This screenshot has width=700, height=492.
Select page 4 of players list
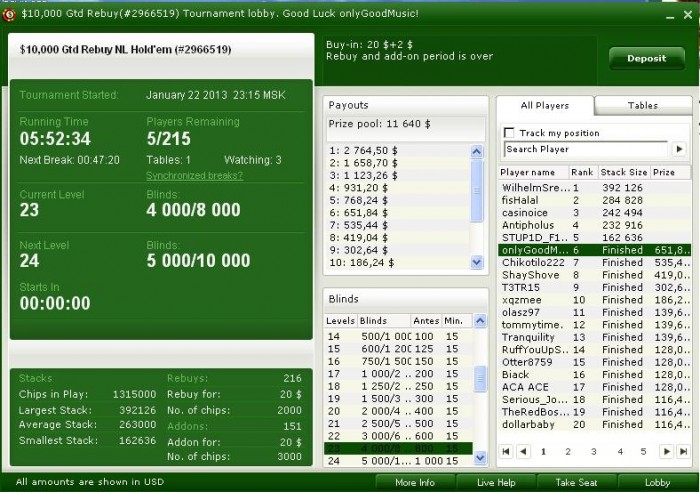click(620, 451)
